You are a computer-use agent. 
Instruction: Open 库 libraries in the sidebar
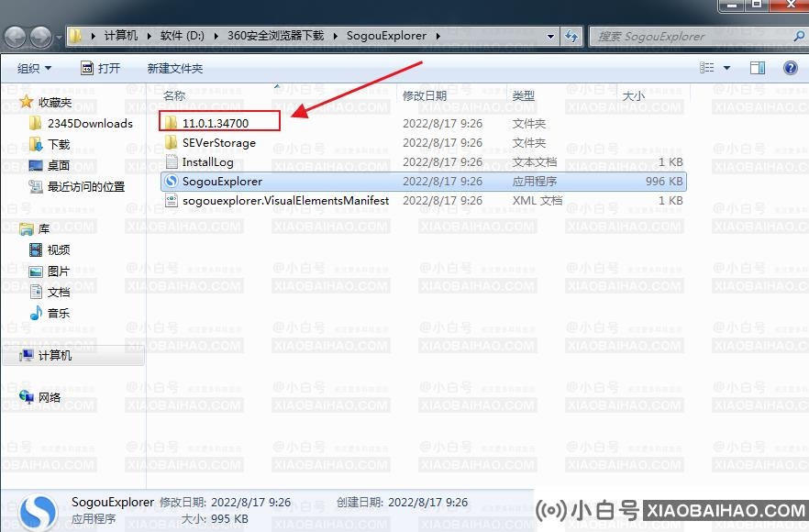[x=44, y=228]
